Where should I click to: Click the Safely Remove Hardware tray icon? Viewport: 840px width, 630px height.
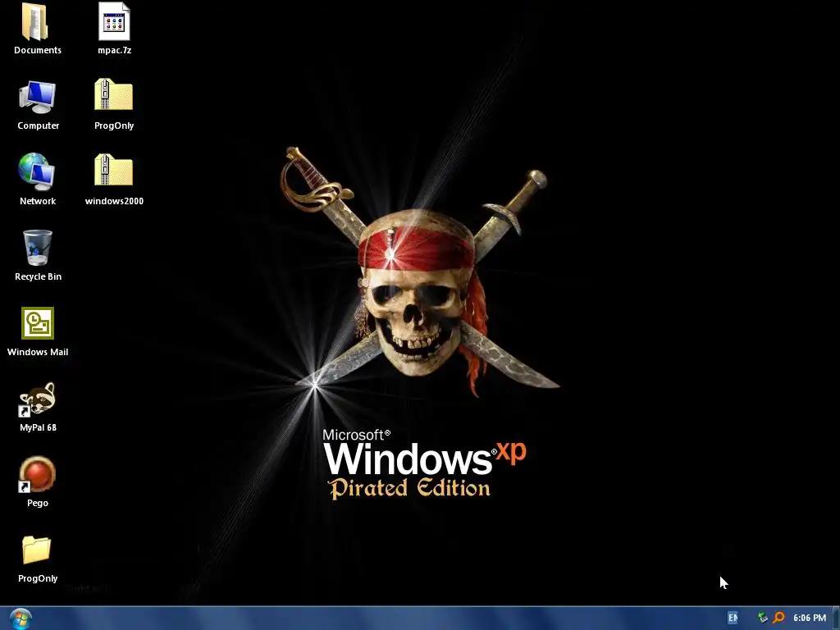click(763, 618)
